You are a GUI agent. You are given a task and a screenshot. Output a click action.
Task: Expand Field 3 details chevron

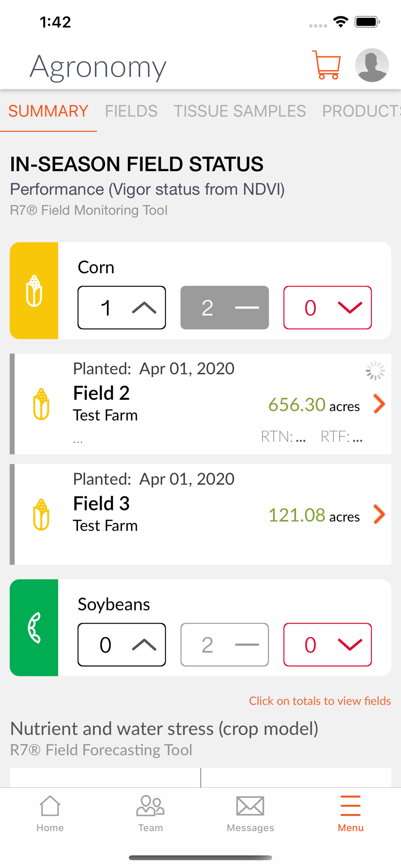pyautogui.click(x=379, y=515)
